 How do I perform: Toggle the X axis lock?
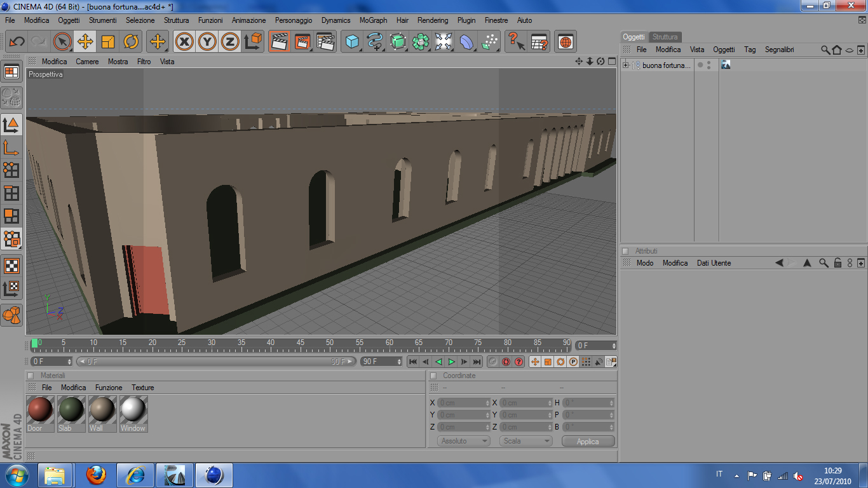click(x=184, y=42)
